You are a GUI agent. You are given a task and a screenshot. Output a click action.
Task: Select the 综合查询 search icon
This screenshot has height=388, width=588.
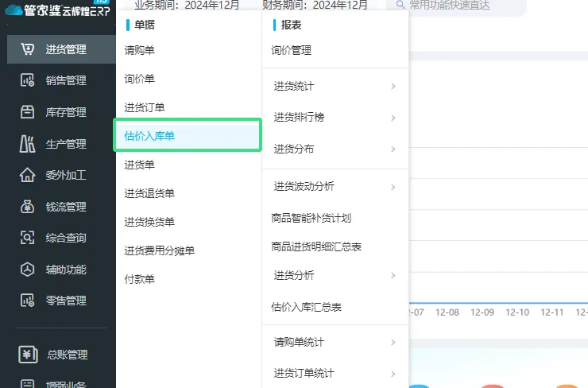coord(28,238)
